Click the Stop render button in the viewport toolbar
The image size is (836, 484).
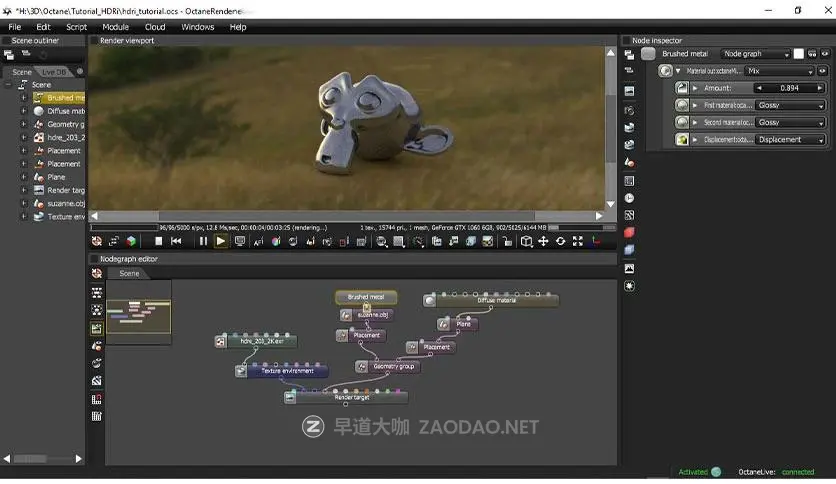[158, 241]
